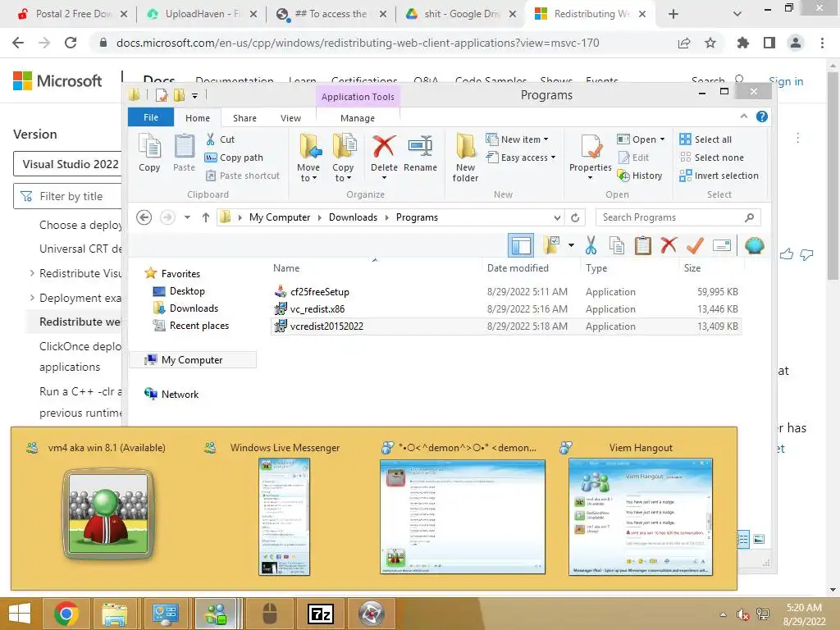The image size is (840, 630).
Task: Click Sign in on Microsoft Docs
Action: click(x=786, y=81)
